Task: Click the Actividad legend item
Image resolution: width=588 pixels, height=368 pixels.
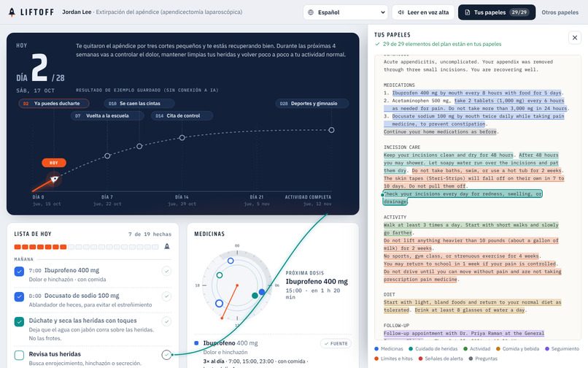Action: click(x=477, y=349)
